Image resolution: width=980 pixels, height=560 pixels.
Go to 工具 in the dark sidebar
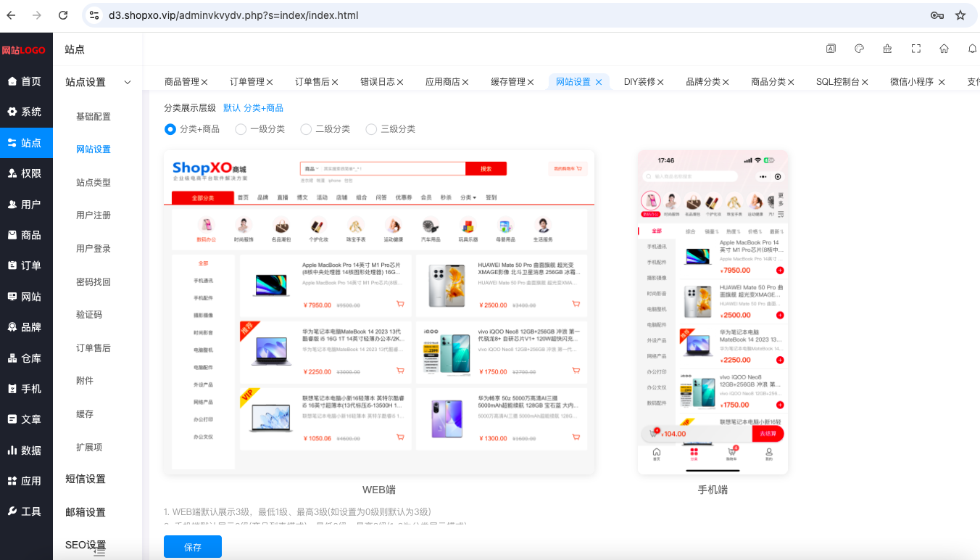[x=26, y=511]
